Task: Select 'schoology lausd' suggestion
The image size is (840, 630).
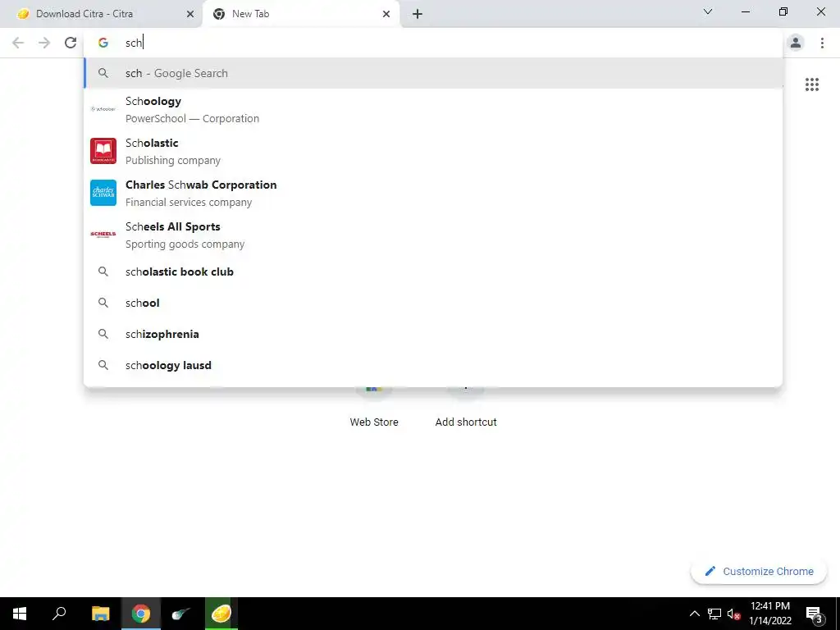Action: coord(433,365)
